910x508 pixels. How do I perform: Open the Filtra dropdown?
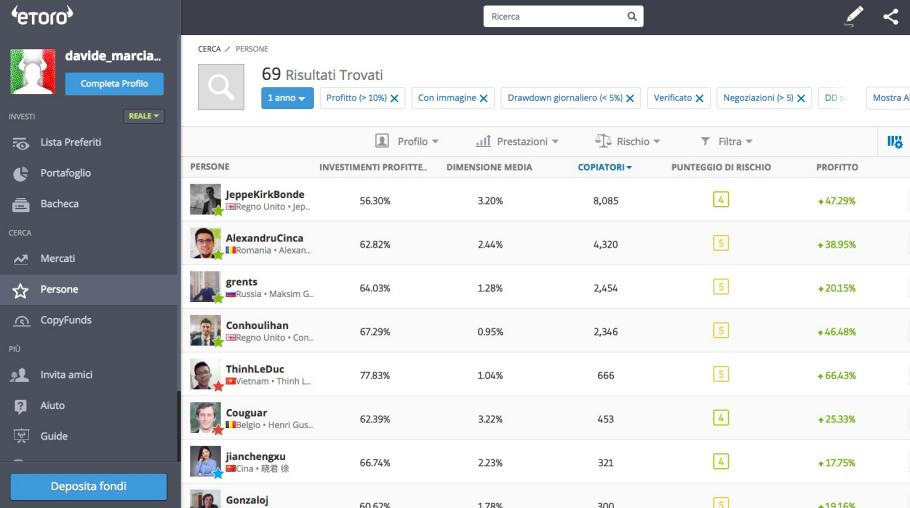pyautogui.click(x=726, y=142)
